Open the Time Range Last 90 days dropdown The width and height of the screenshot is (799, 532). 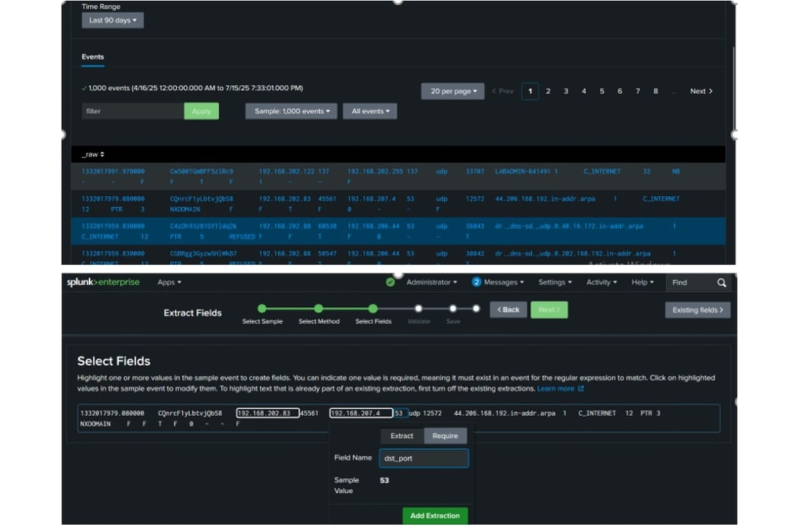pos(113,20)
